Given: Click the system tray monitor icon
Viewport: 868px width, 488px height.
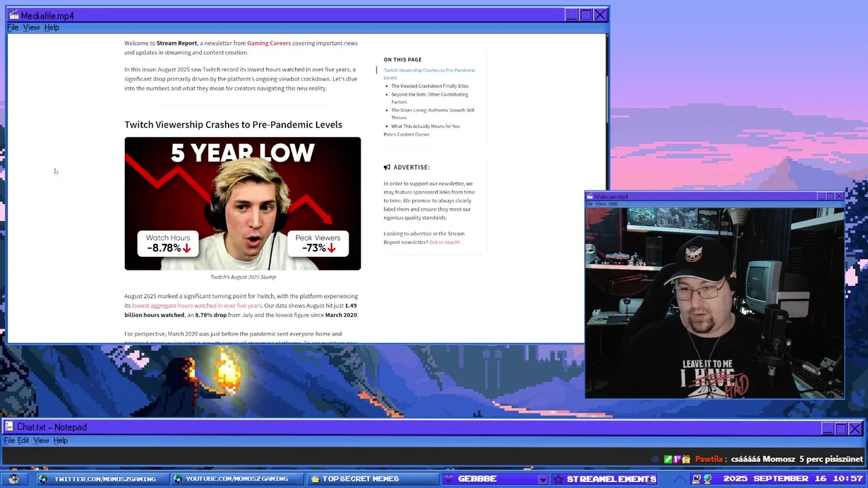Looking at the screenshot, I should (x=696, y=479).
